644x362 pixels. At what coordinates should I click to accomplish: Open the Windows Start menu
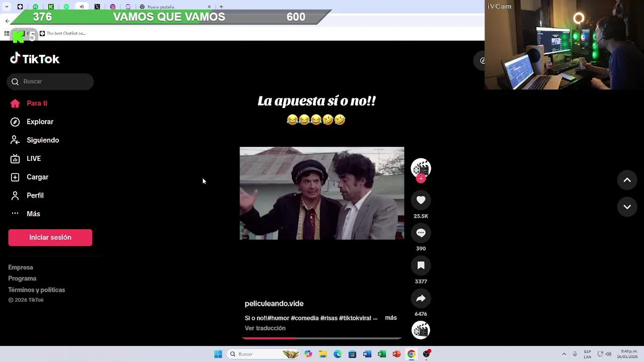218,354
